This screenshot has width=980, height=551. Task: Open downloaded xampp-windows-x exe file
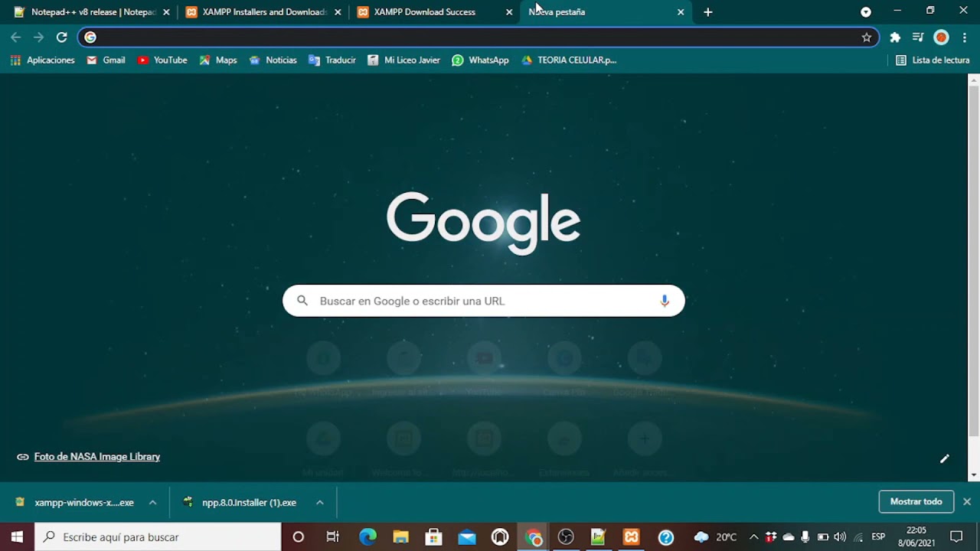[75, 503]
